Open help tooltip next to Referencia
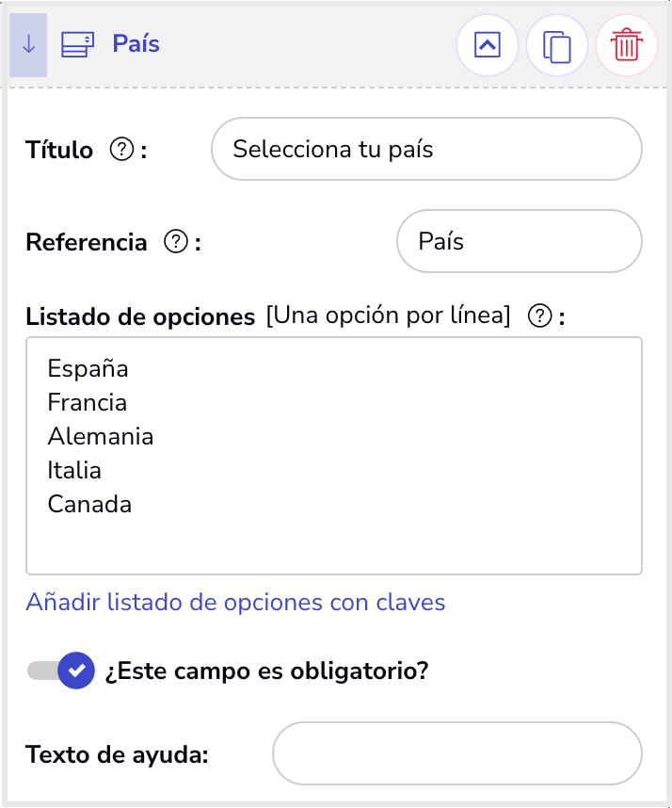The height and width of the screenshot is (808, 672). (x=176, y=242)
